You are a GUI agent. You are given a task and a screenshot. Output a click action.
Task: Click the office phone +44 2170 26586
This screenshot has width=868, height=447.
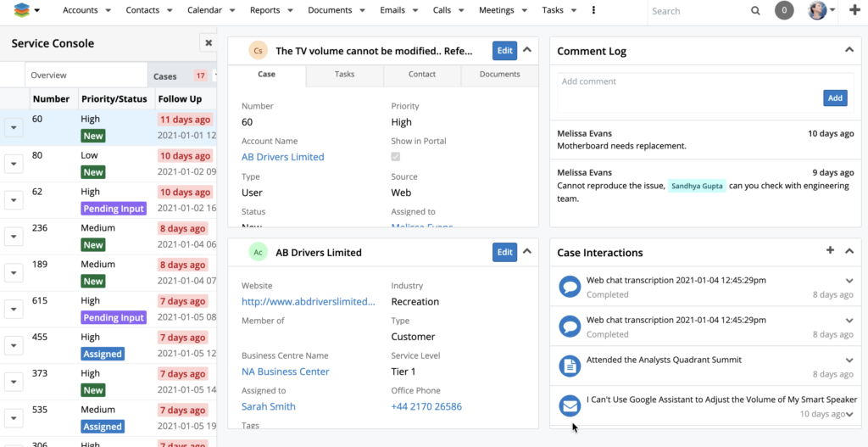tap(426, 406)
